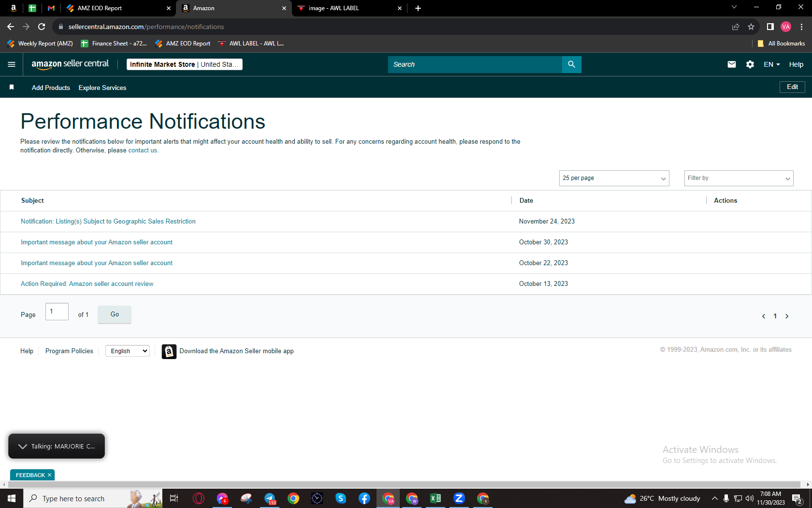This screenshot has height=508, width=812.
Task: Click the FEEDBACK button
Action: pos(30,475)
